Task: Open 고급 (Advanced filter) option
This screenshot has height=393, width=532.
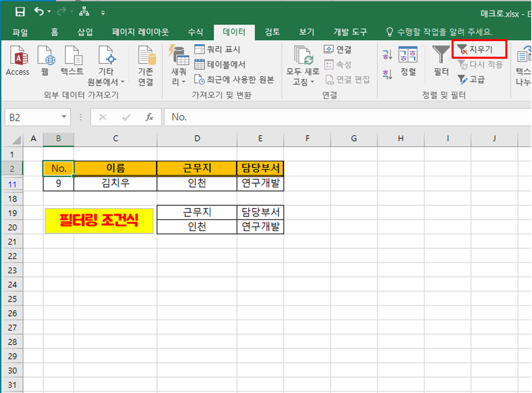Action: [x=471, y=79]
